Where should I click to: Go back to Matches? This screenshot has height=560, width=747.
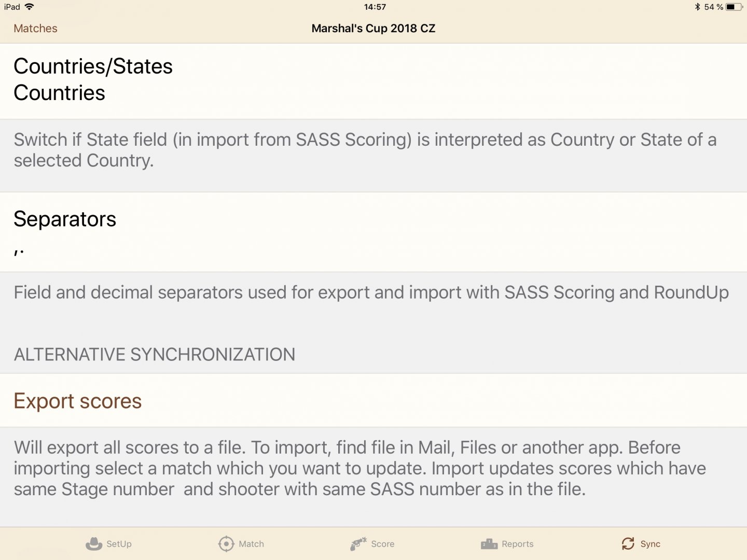pyautogui.click(x=35, y=29)
